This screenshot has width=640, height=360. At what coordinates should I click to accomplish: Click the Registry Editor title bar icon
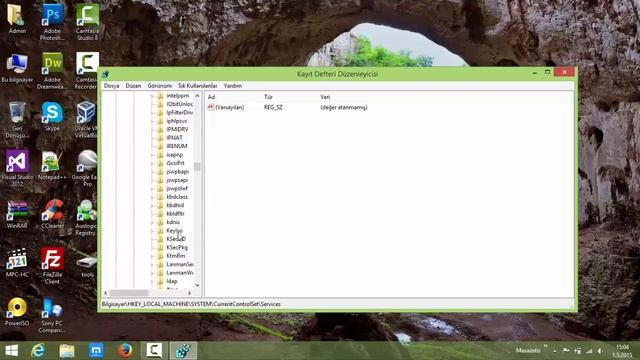(x=105, y=74)
